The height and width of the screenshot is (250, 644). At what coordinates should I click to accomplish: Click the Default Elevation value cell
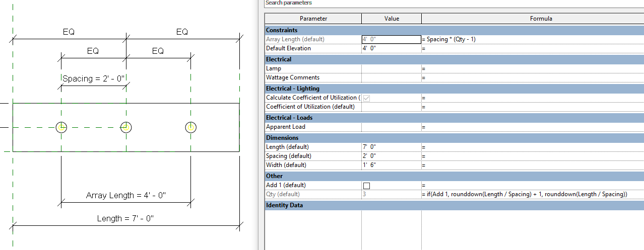(391, 48)
